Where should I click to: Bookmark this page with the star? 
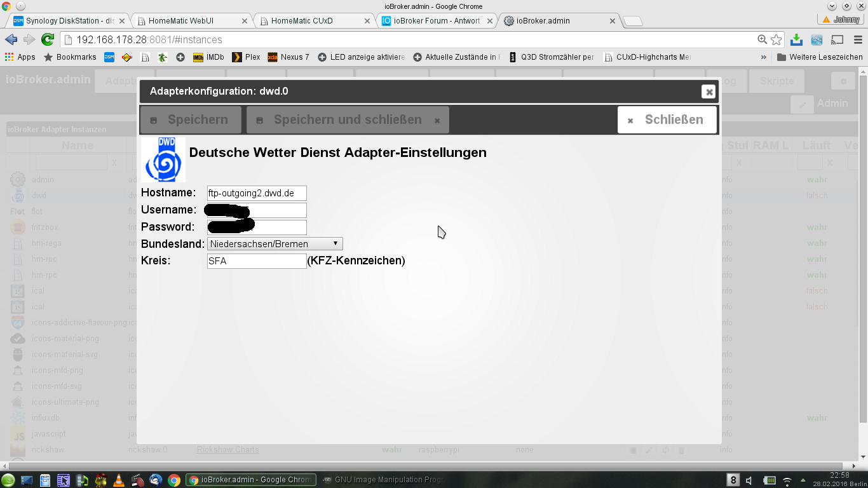coord(776,39)
